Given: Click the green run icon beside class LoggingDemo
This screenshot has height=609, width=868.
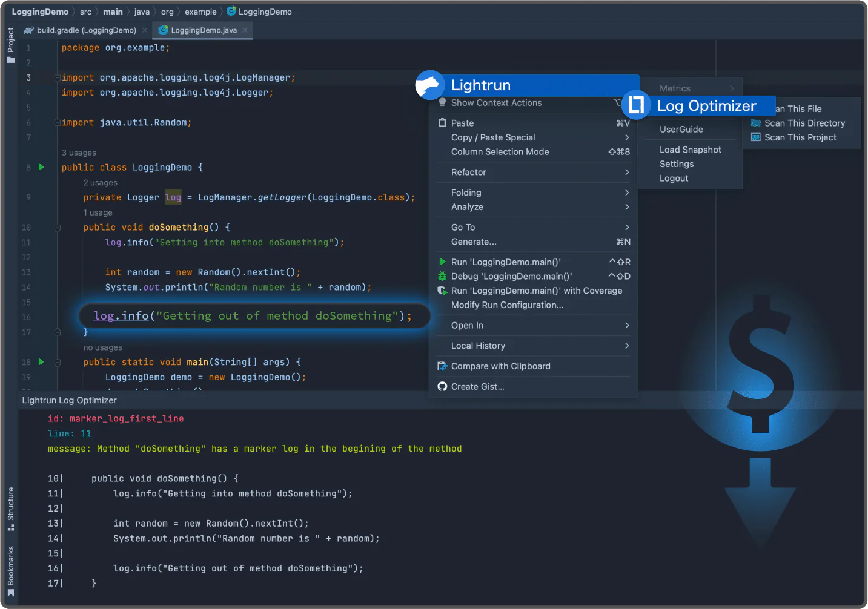Looking at the screenshot, I should [x=41, y=167].
